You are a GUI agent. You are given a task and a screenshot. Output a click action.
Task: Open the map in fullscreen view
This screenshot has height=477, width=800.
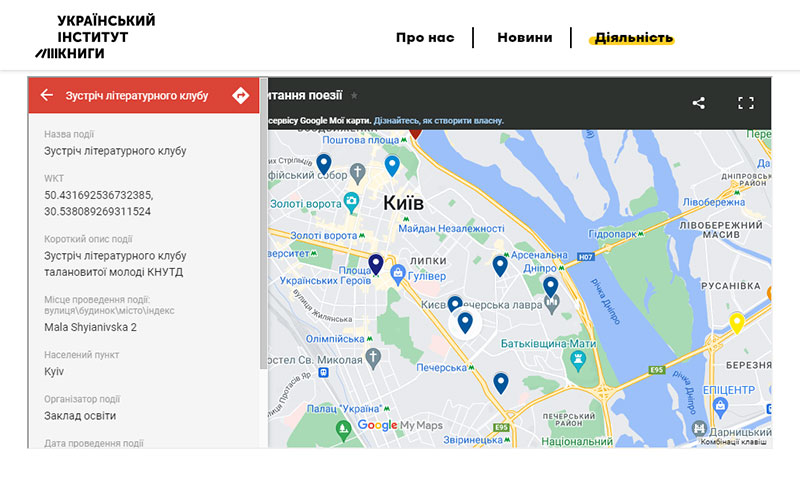tap(746, 103)
